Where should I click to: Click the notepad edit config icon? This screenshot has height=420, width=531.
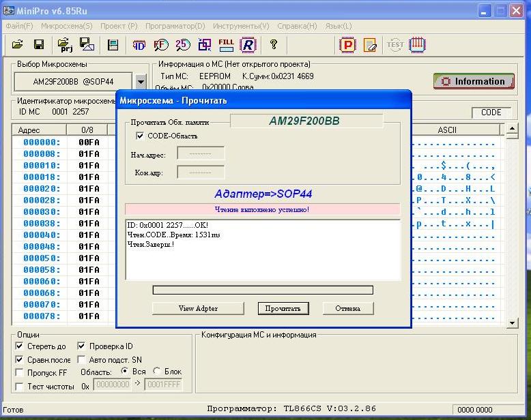(370, 45)
